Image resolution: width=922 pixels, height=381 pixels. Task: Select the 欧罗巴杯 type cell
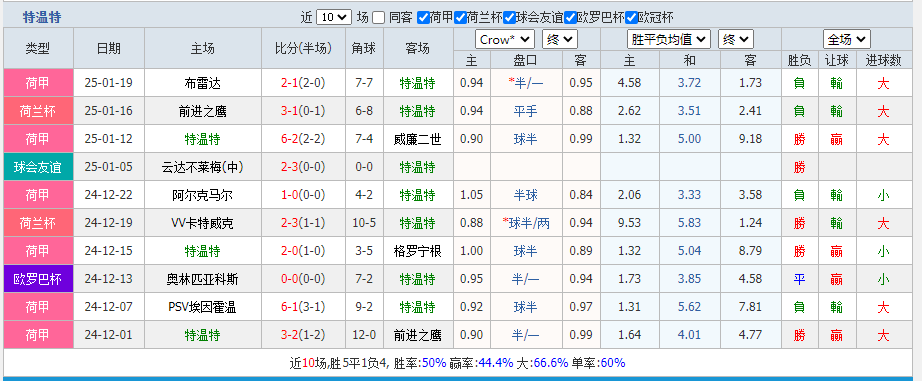(38, 279)
